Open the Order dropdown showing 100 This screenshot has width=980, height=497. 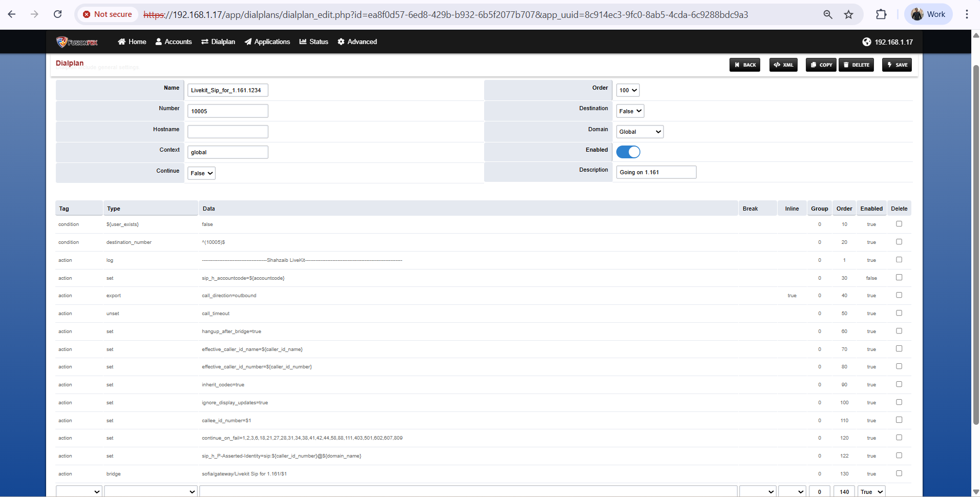coord(628,90)
